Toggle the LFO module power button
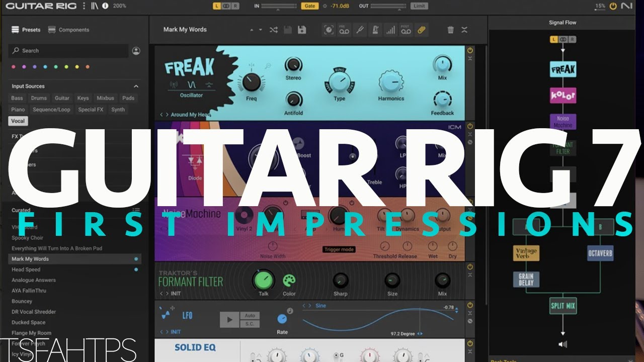The height and width of the screenshot is (362, 644). click(x=470, y=305)
